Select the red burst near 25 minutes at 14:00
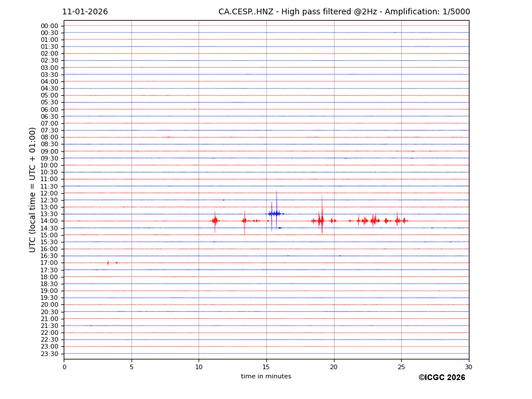Image resolution: width=532 pixels, height=399 pixels. coord(397,221)
